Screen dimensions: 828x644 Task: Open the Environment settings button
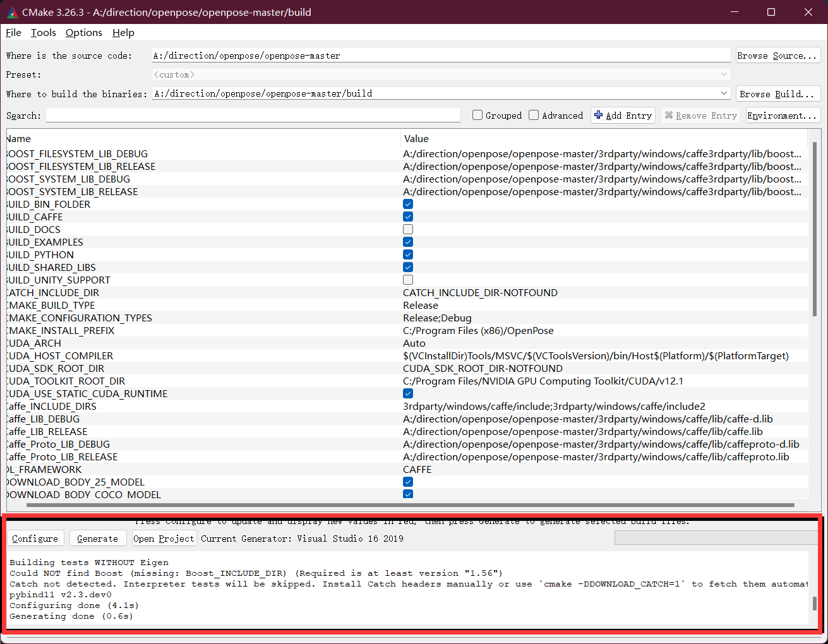(x=783, y=116)
